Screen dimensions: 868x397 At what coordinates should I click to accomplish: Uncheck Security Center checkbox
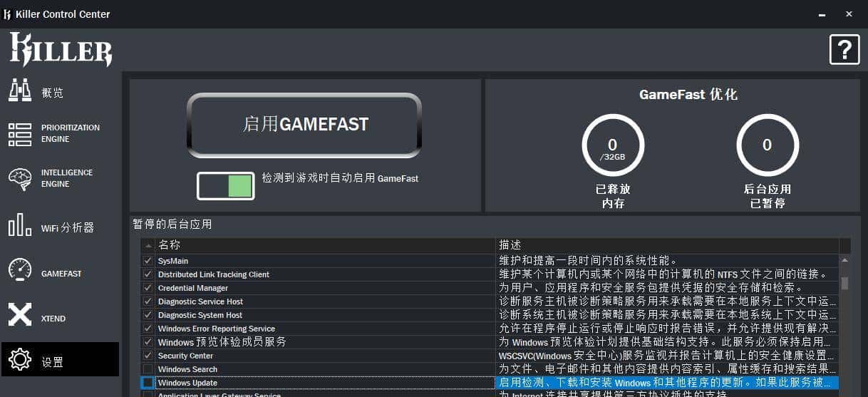[x=148, y=356]
